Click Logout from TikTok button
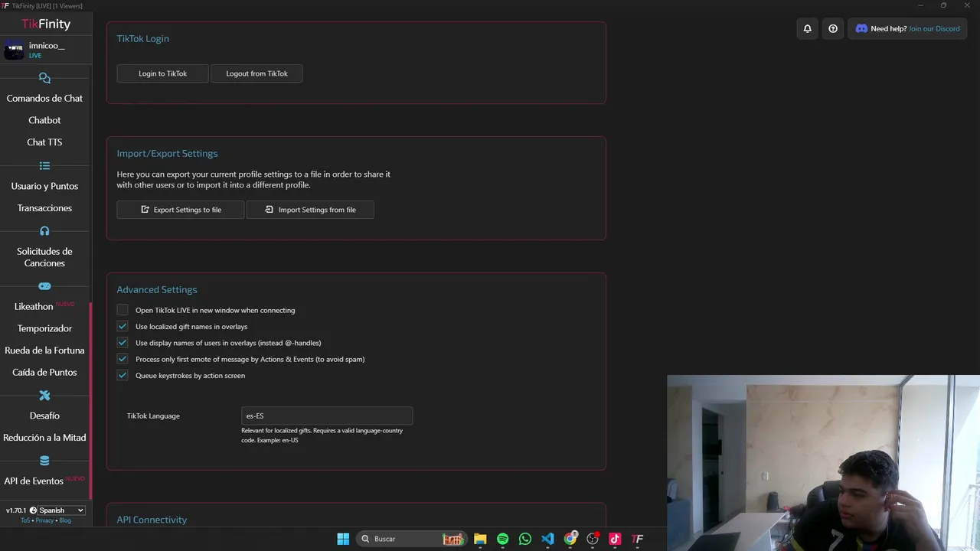This screenshot has width=980, height=551. (x=256, y=73)
